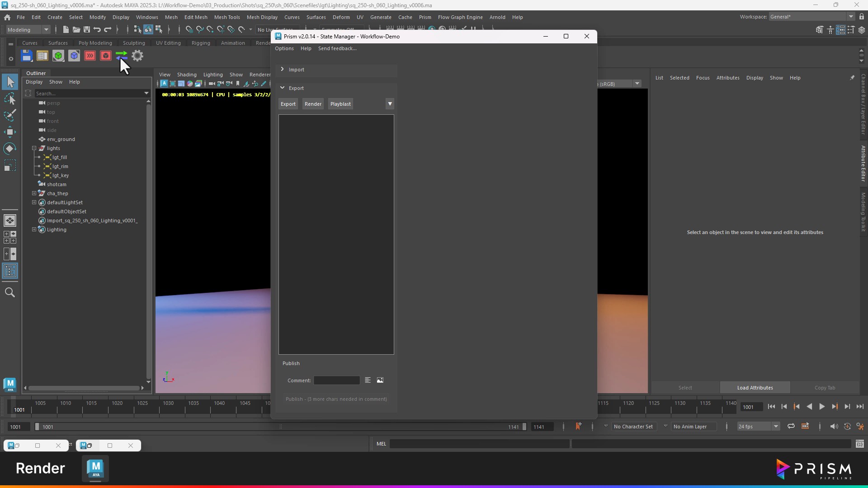Activate the Scale tool

pyautogui.click(x=10, y=165)
